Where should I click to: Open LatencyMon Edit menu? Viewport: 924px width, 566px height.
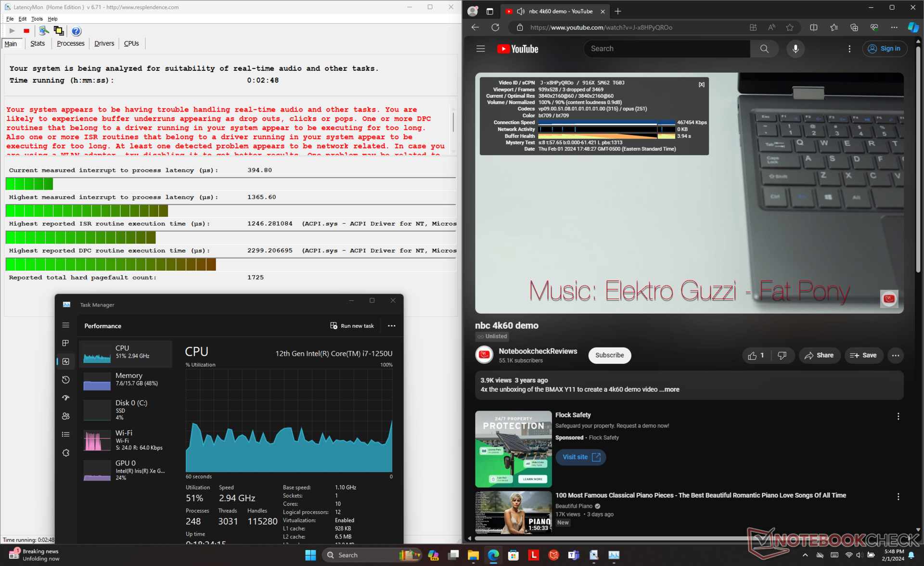[23, 19]
